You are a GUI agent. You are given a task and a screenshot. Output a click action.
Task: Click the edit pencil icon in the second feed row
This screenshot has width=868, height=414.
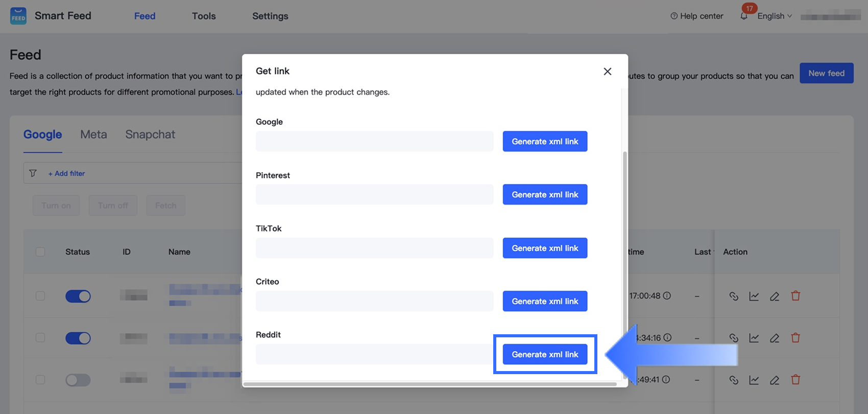coord(775,338)
